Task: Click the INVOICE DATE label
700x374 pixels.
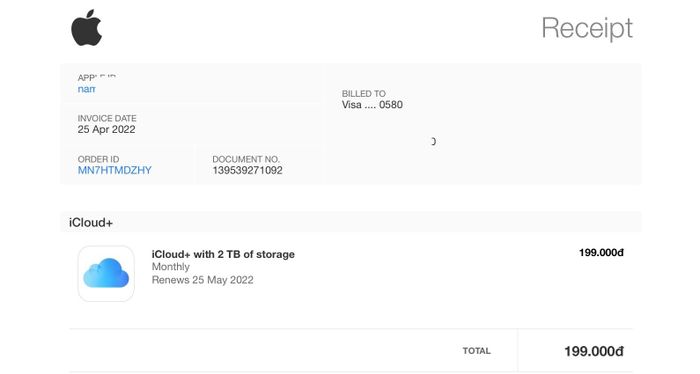Action: pyautogui.click(x=107, y=118)
